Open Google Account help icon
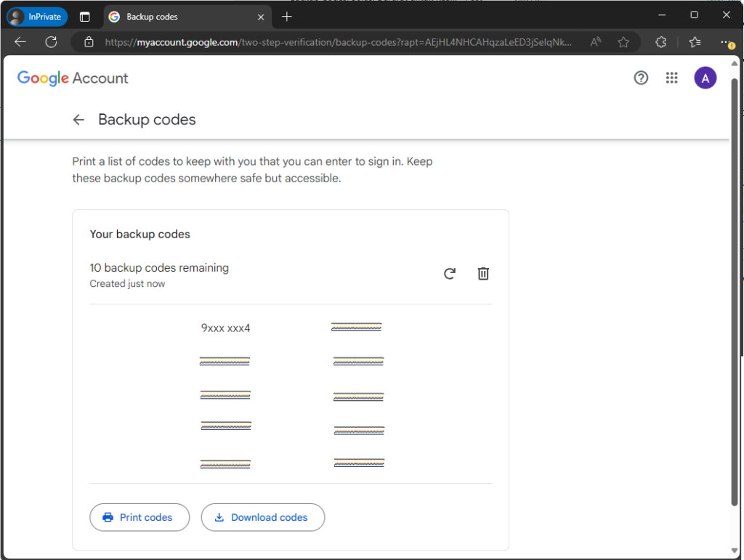Screen dimensions: 744x560 (641, 78)
